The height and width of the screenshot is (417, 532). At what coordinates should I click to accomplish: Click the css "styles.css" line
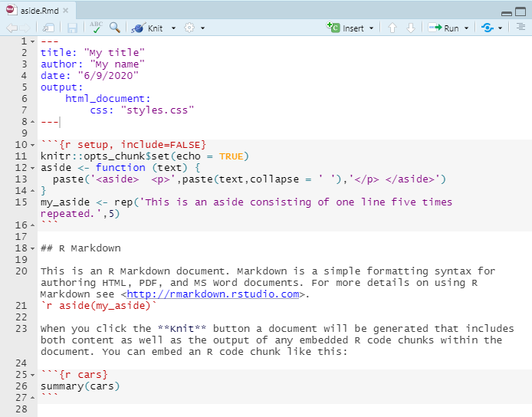pos(142,110)
